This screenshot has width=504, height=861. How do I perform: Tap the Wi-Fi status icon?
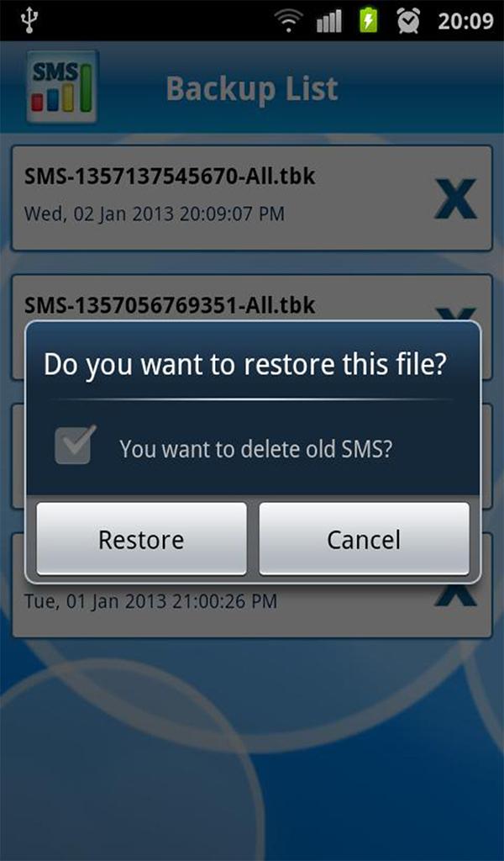click(289, 21)
